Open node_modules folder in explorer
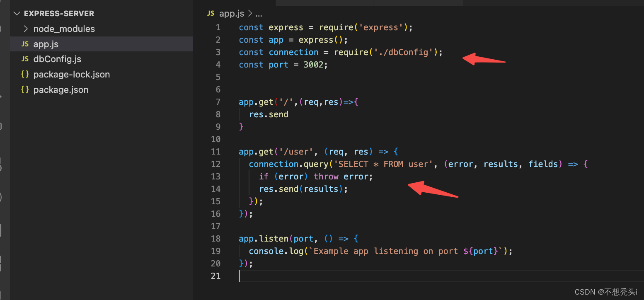The height and width of the screenshot is (300, 644). point(64,29)
